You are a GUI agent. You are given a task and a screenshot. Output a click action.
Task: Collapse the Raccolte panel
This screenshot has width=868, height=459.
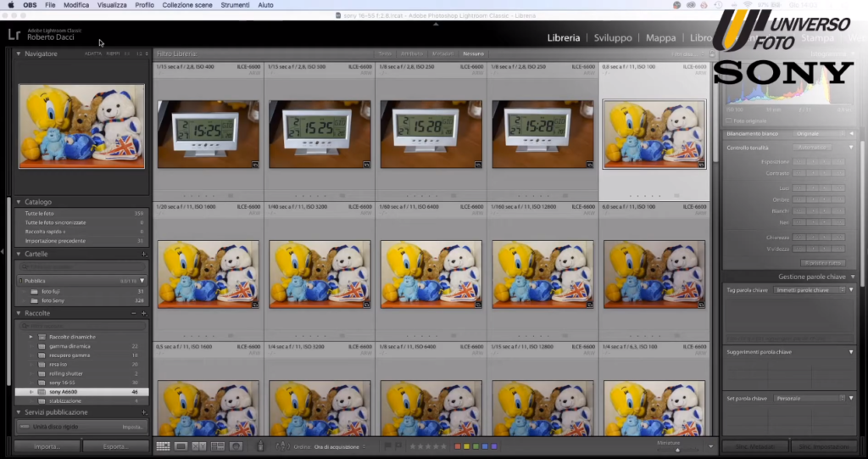(x=19, y=313)
